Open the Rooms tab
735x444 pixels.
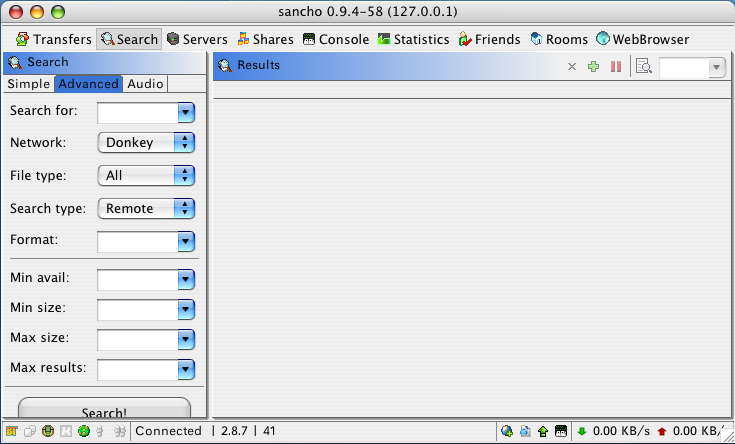(559, 39)
